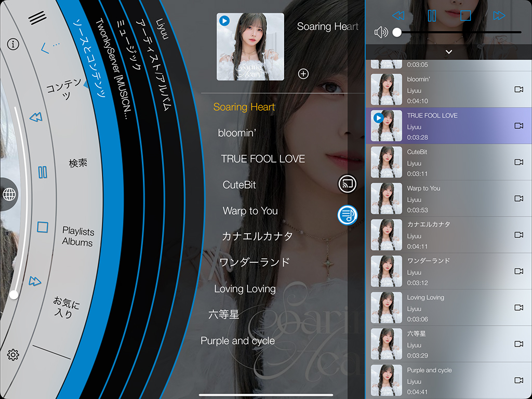
Task: Click the Soaring Heart album cover
Action: 250,47
